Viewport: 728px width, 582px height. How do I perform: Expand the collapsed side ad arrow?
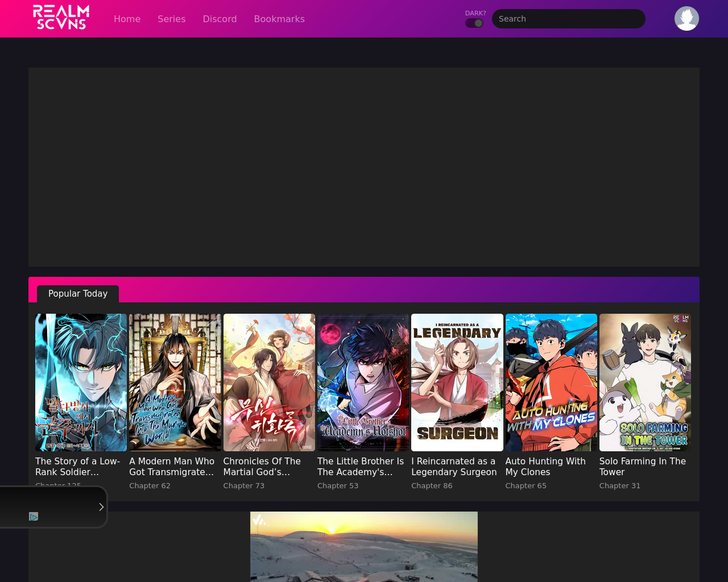point(101,507)
